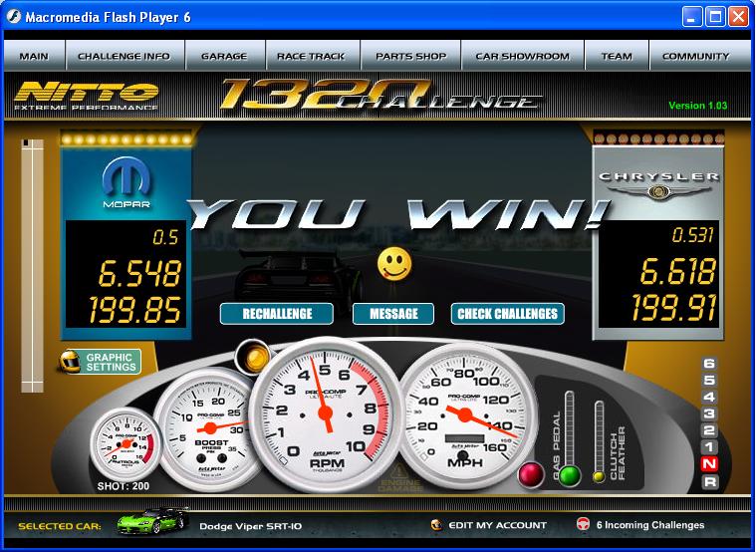This screenshot has height=552, width=756.
Task: Open the MAIN menu tab
Action: pos(34,56)
